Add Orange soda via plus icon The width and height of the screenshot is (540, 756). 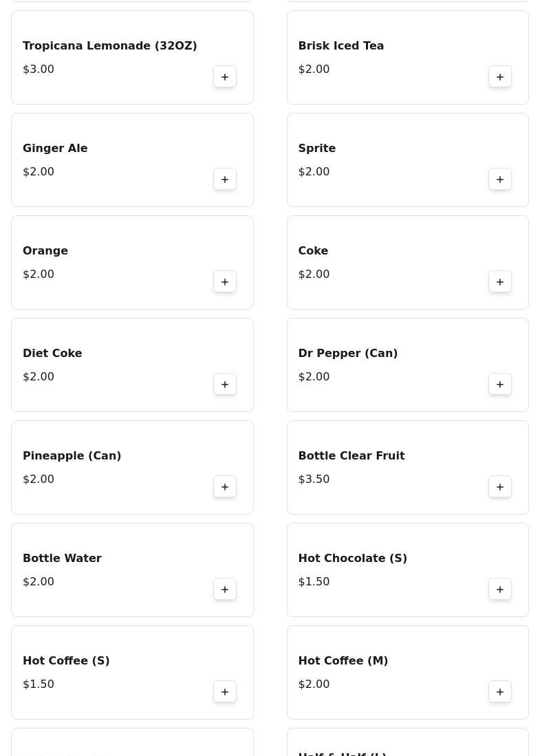coord(225,282)
